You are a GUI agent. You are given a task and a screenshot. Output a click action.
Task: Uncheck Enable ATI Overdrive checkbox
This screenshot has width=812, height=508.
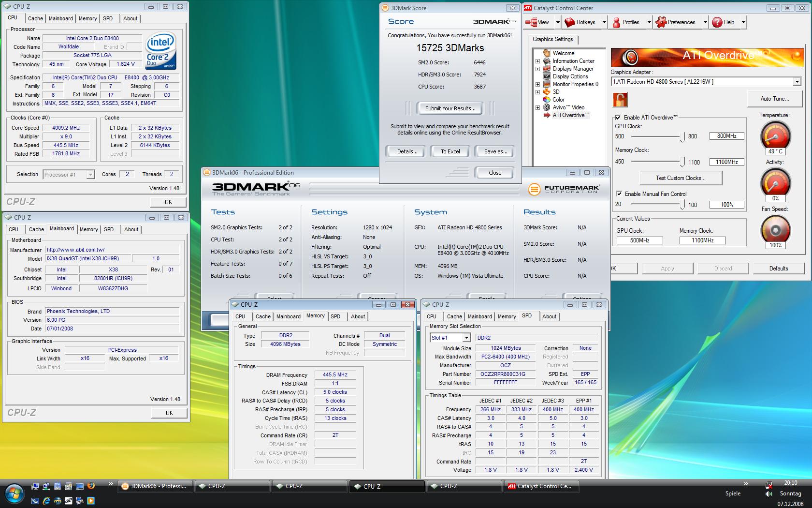(x=618, y=118)
